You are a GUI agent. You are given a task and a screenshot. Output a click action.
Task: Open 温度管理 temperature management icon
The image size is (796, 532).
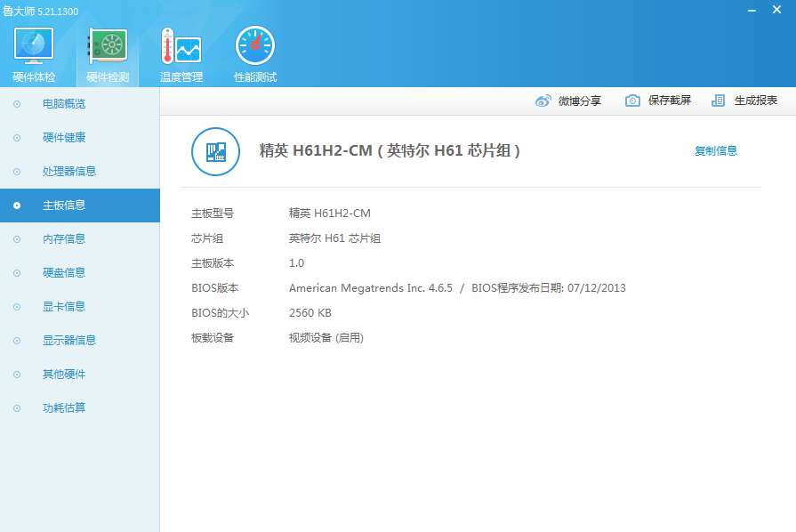(x=181, y=45)
